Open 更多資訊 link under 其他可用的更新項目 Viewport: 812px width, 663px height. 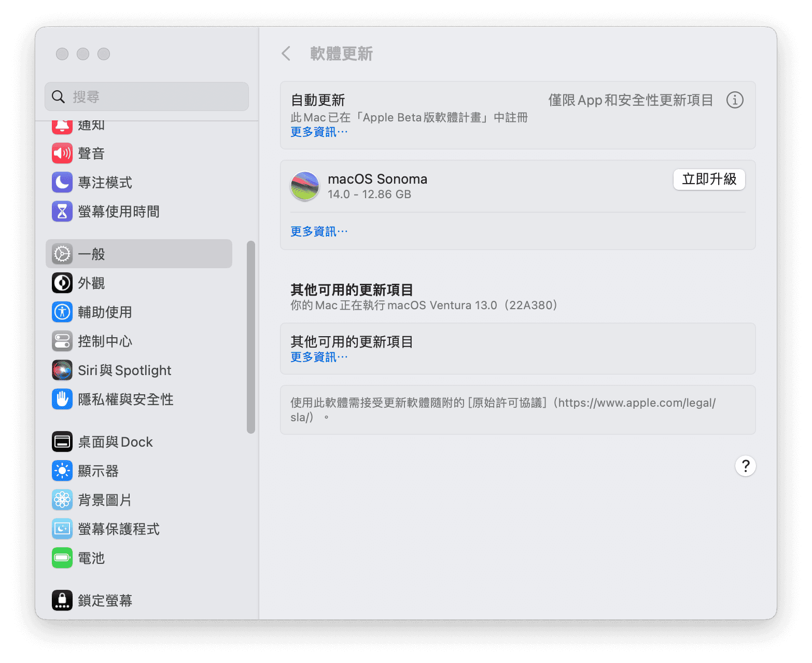pyautogui.click(x=319, y=357)
